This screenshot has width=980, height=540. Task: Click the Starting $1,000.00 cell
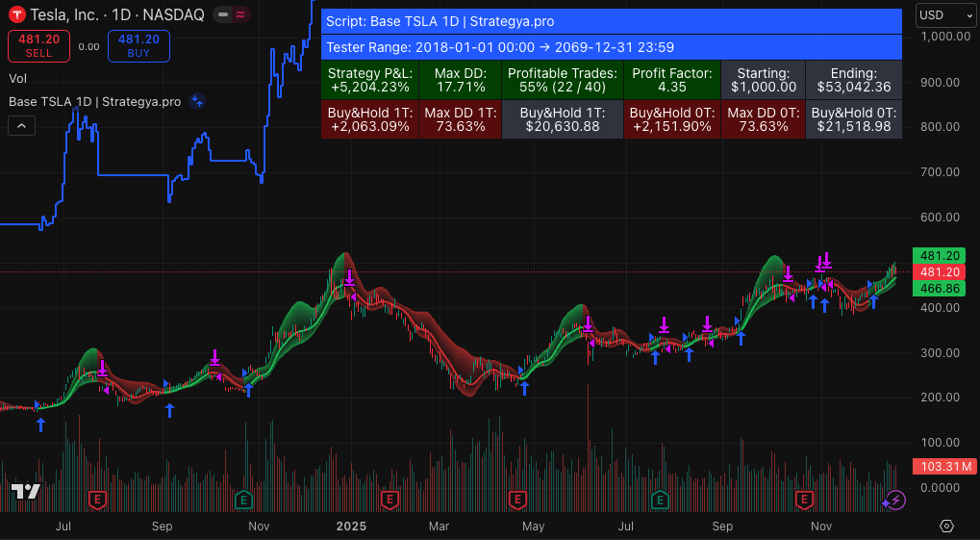pos(763,80)
